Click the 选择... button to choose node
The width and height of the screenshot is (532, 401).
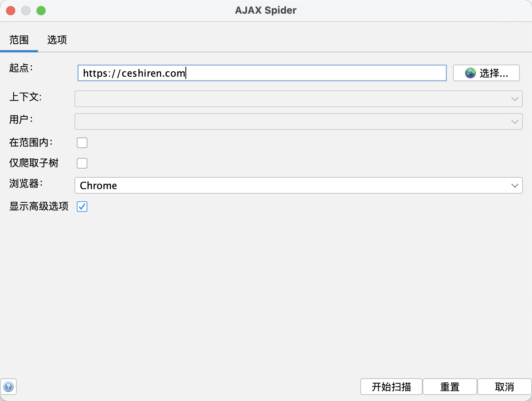tap(486, 73)
